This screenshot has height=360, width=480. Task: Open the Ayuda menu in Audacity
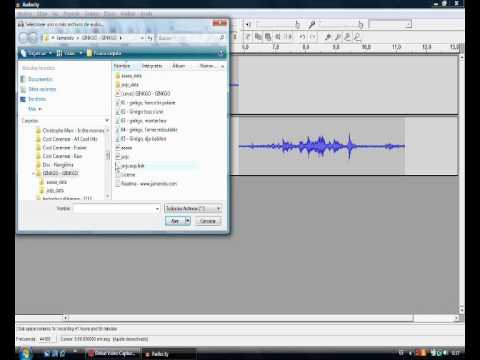click(x=146, y=14)
